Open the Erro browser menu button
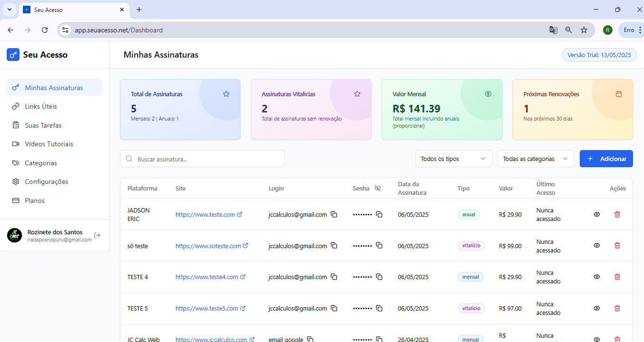The height and width of the screenshot is (342, 644). point(633,30)
